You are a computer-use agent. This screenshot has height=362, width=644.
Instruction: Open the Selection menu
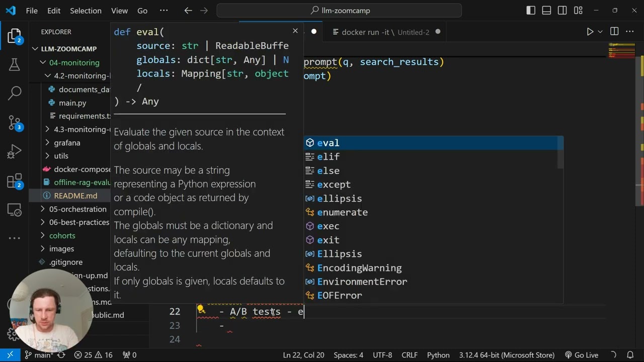(86, 11)
